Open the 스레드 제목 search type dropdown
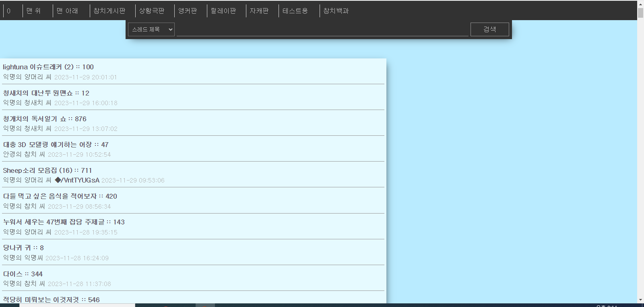This screenshot has width=644, height=307. [x=151, y=29]
